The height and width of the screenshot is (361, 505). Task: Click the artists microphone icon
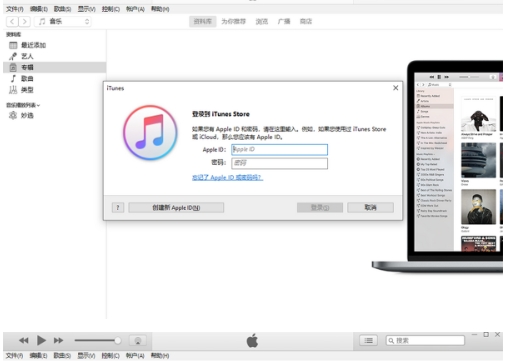pos(13,56)
